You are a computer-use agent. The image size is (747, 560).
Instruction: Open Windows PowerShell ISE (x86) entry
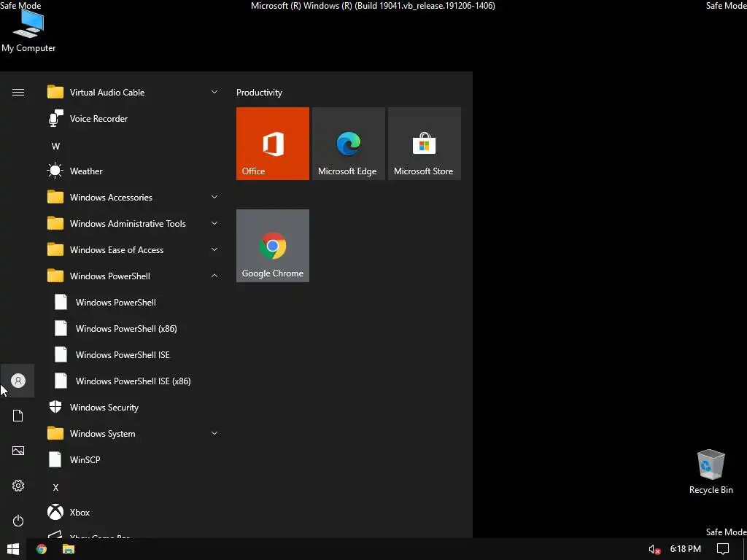(133, 381)
